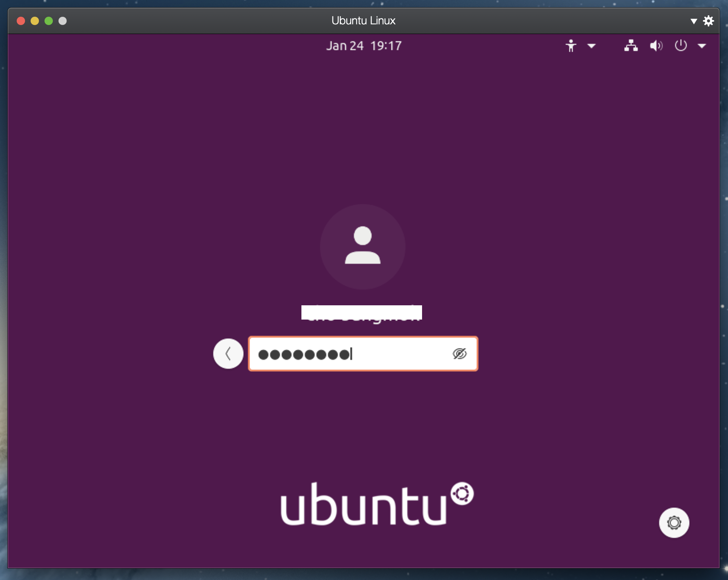
Task: Click the redacted username label
Action: click(362, 313)
